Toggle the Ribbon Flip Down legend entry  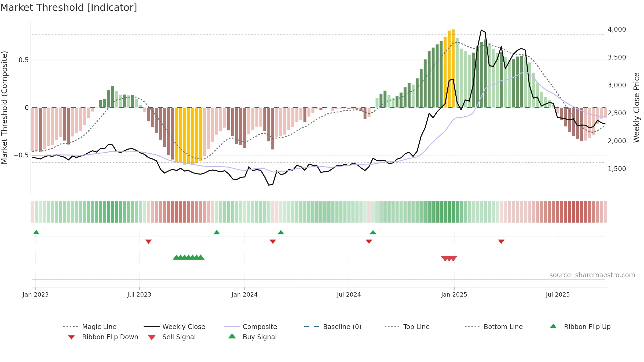tap(103, 337)
